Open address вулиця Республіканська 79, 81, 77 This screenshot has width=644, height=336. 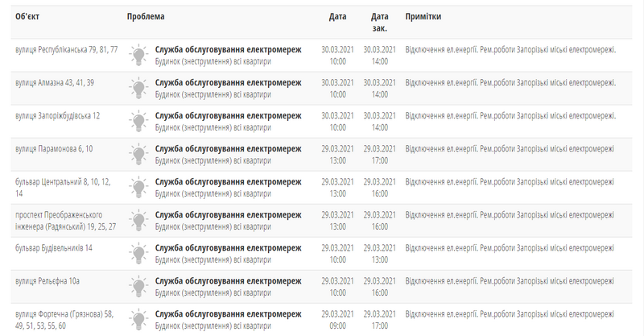67,50
